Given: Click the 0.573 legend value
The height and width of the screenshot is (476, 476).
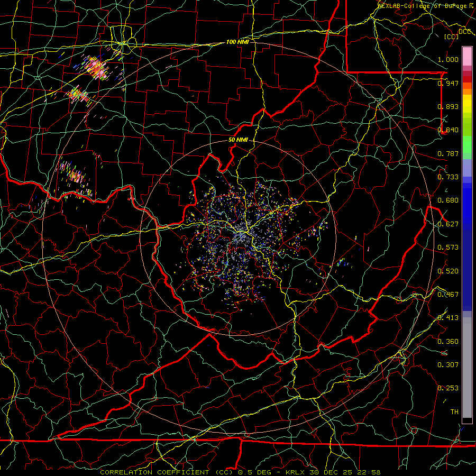Looking at the screenshot, I should point(448,248).
